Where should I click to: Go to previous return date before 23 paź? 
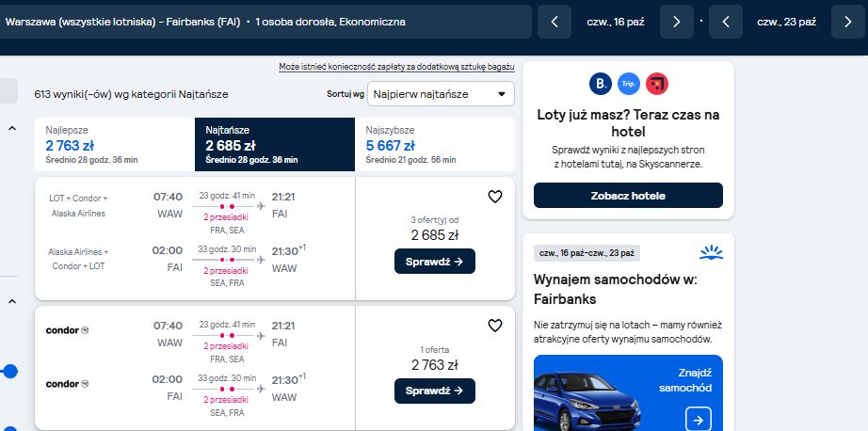[726, 22]
